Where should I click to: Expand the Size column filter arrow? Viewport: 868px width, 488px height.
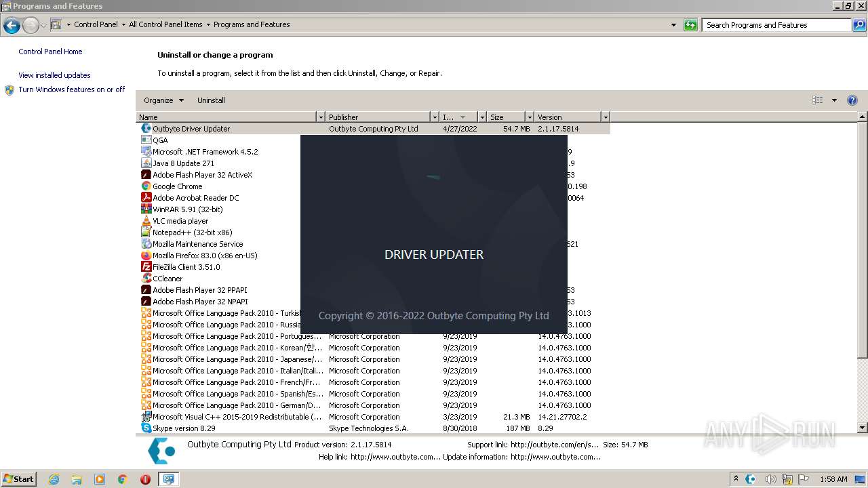529,117
